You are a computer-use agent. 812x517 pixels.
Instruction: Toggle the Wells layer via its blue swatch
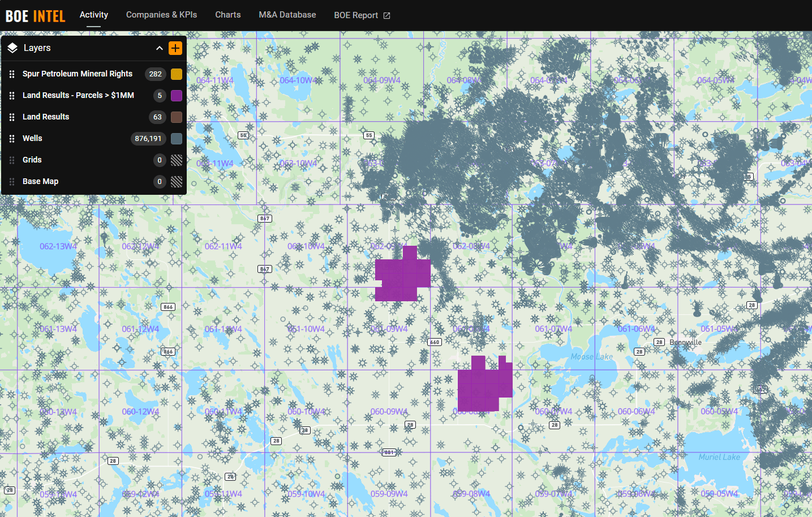pyautogui.click(x=176, y=138)
